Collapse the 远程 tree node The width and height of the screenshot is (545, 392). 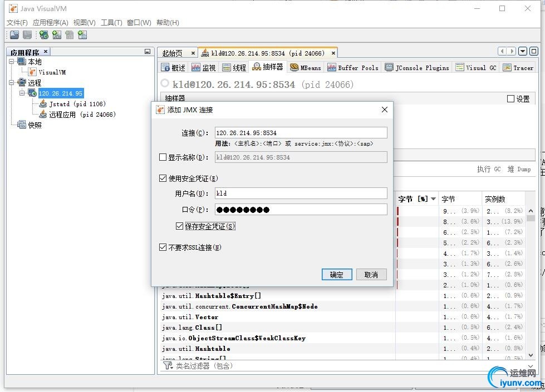pyautogui.click(x=12, y=82)
